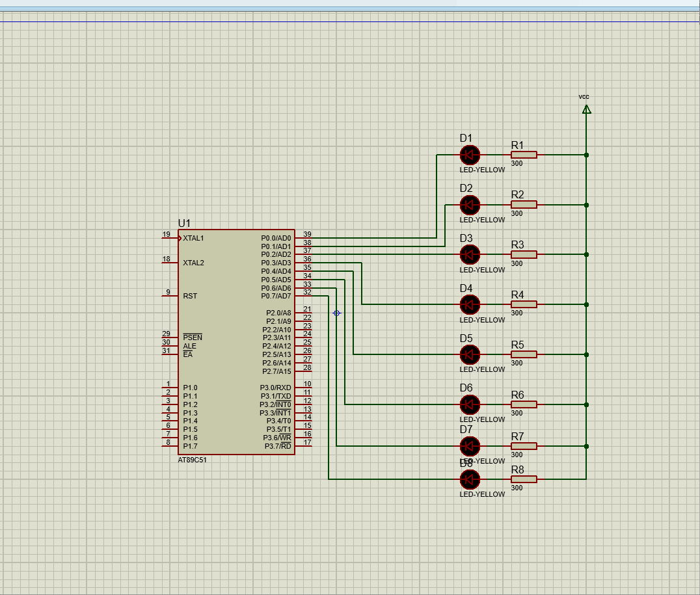Click the EA pin label
Viewport: 700px width, 595px height.
pos(188,354)
